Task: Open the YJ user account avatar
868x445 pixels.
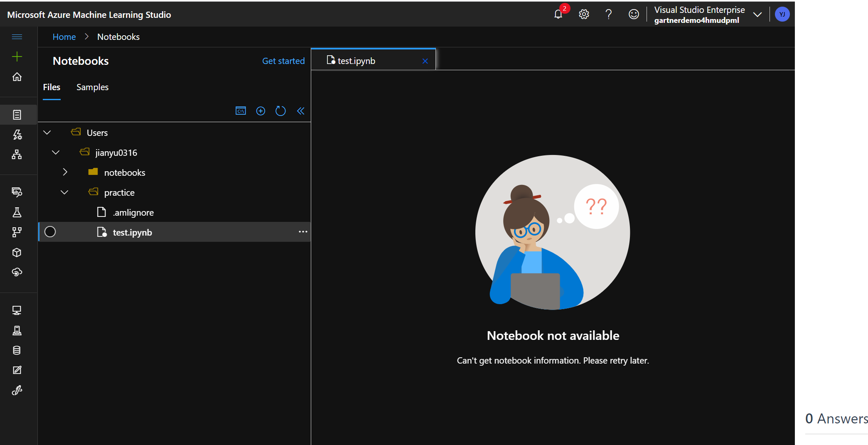Action: pos(782,14)
